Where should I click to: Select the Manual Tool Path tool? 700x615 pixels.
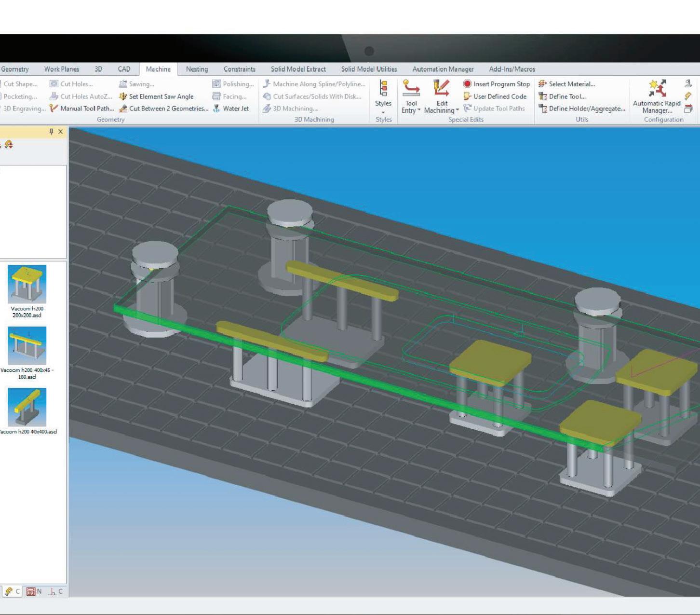click(82, 109)
